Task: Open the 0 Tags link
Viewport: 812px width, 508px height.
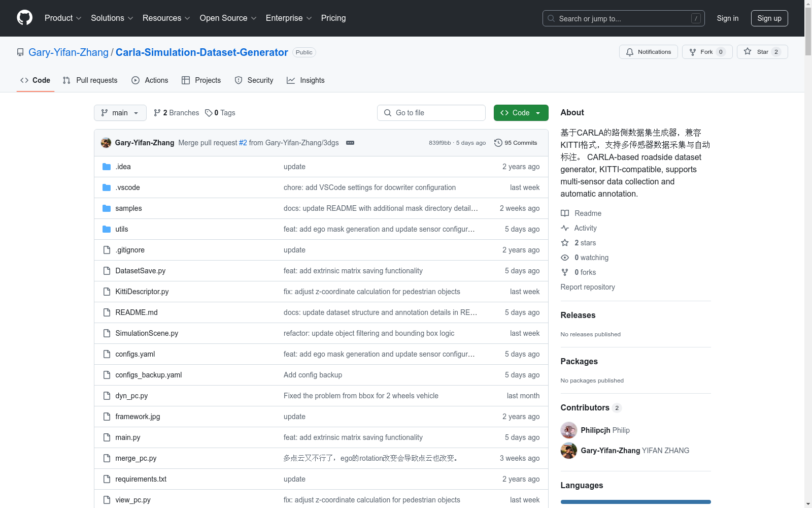Action: coord(220,113)
